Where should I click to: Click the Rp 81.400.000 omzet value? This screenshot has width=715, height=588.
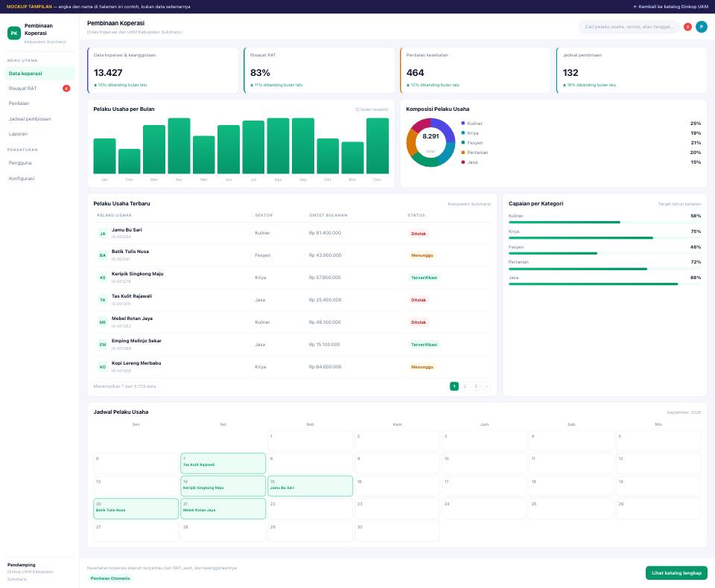tap(325, 233)
